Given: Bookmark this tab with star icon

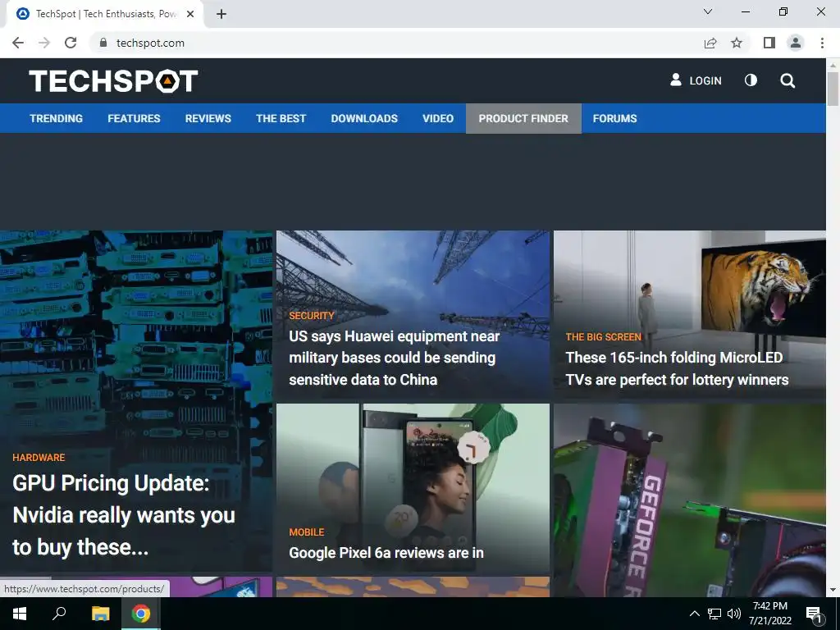Looking at the screenshot, I should click(737, 43).
